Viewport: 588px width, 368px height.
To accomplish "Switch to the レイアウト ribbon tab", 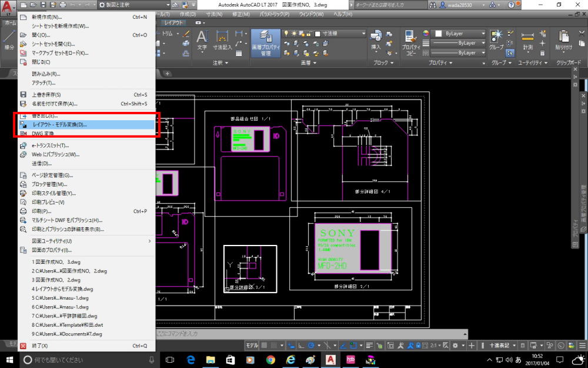I will [x=173, y=22].
